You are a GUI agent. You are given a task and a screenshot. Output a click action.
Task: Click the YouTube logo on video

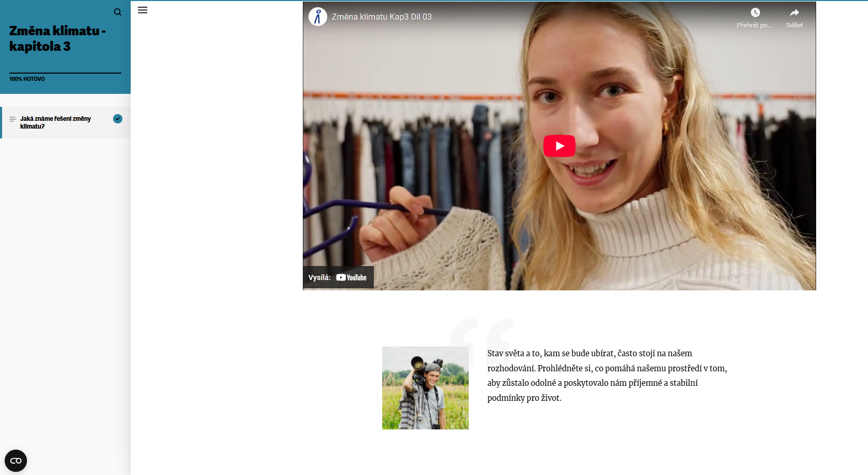351,277
